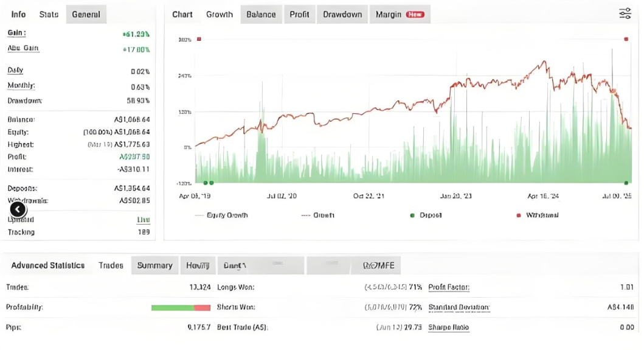Click the Shorts Won percentage
The height and width of the screenshot is (350, 644).
(415, 307)
